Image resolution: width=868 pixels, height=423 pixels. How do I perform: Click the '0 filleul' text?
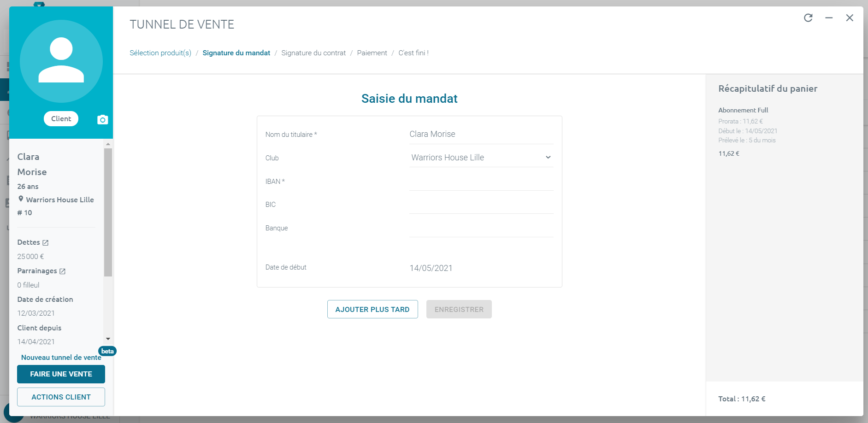click(x=28, y=285)
